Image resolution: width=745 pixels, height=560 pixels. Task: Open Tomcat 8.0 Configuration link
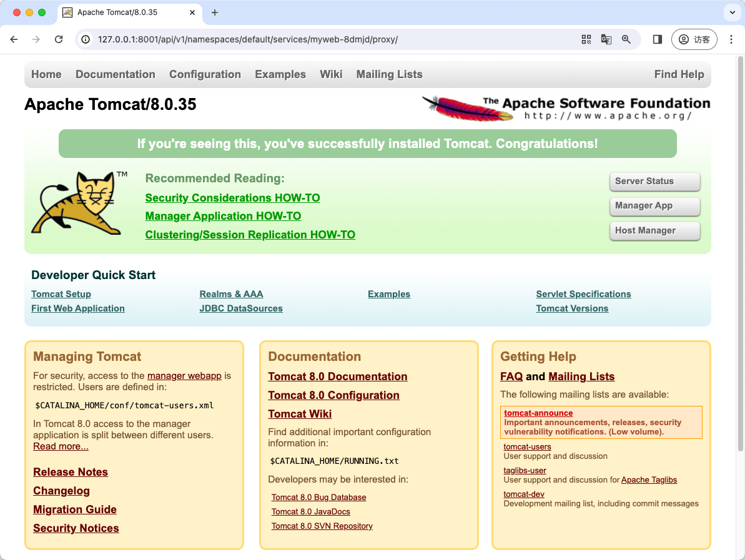coord(333,395)
